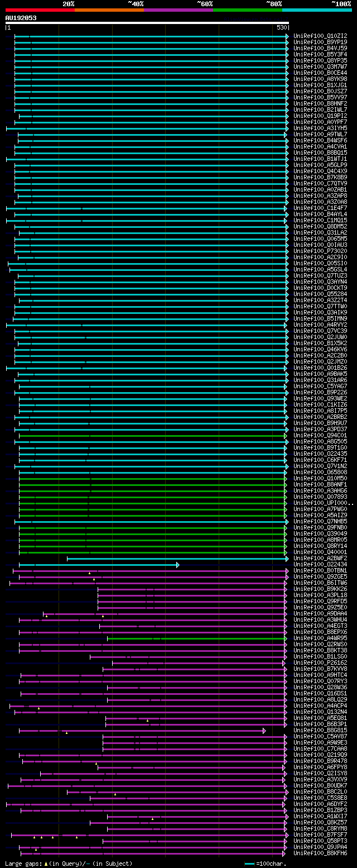Select hit label UniRef100_Q40001
The image size is (357, 868).
[x=320, y=552]
